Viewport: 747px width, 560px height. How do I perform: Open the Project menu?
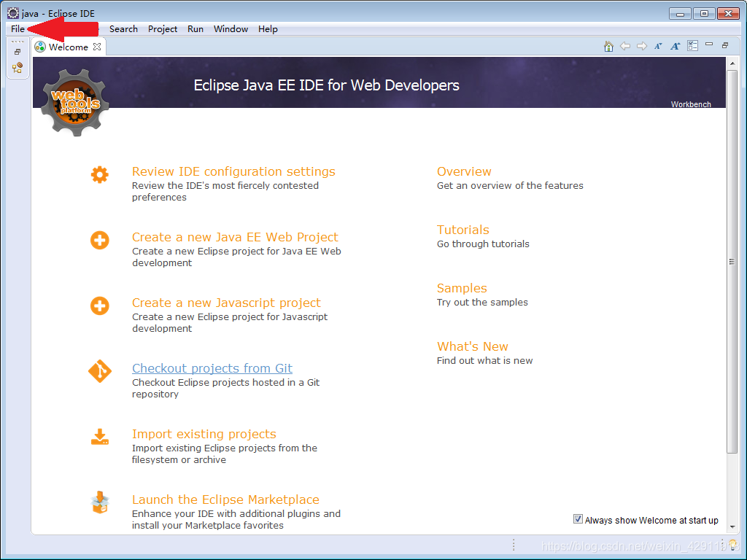point(163,29)
